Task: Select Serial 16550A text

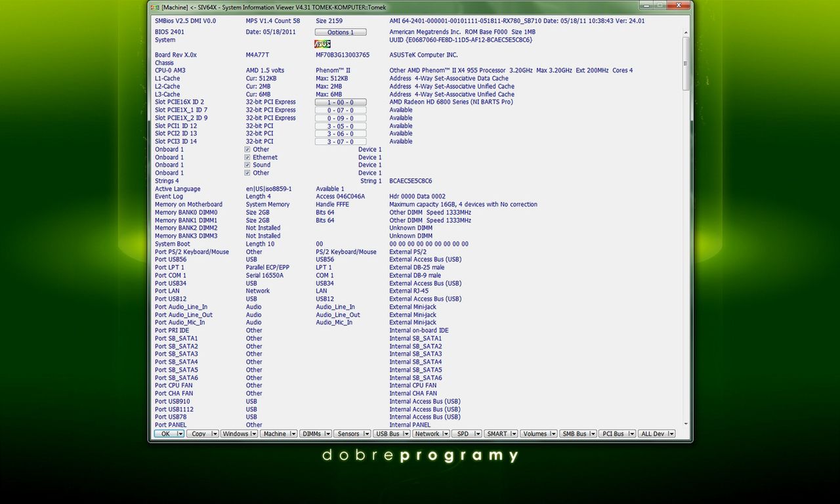Action: pyautogui.click(x=264, y=276)
